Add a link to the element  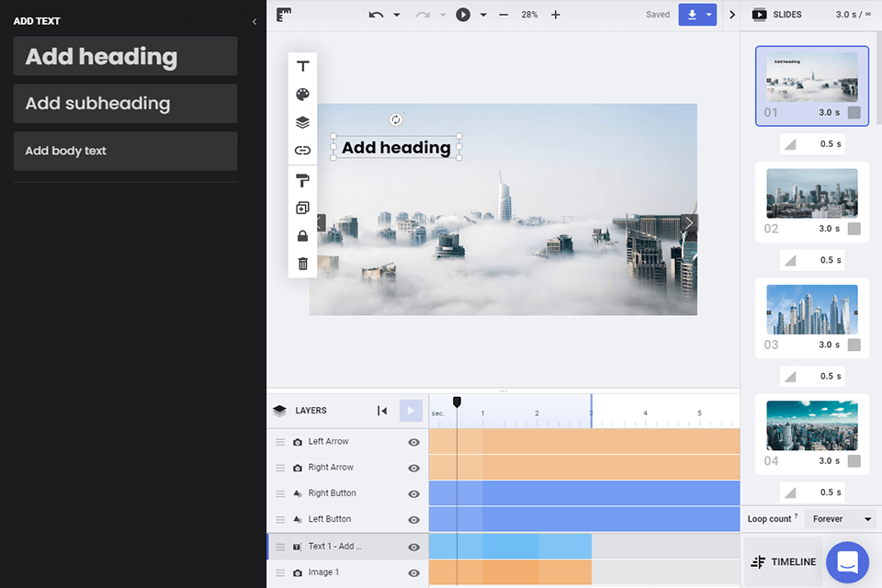point(302,151)
